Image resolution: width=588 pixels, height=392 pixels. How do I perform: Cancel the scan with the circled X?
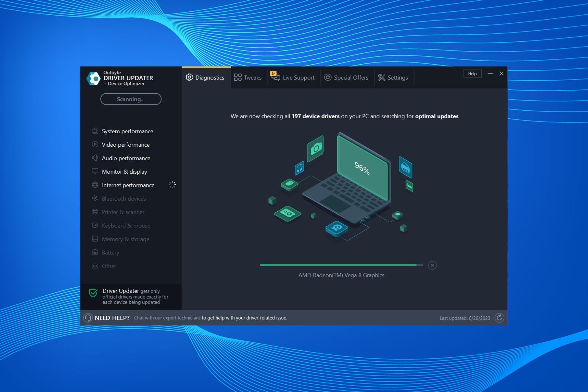432,265
